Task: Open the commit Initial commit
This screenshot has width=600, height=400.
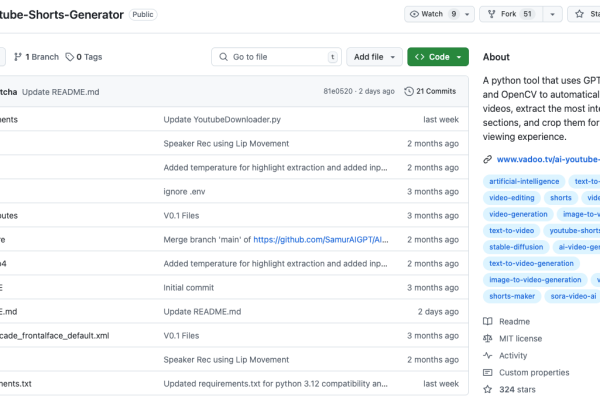Action: tap(189, 288)
